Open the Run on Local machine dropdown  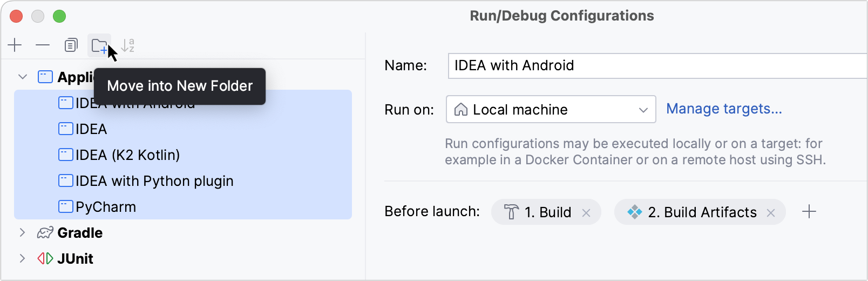coord(551,110)
